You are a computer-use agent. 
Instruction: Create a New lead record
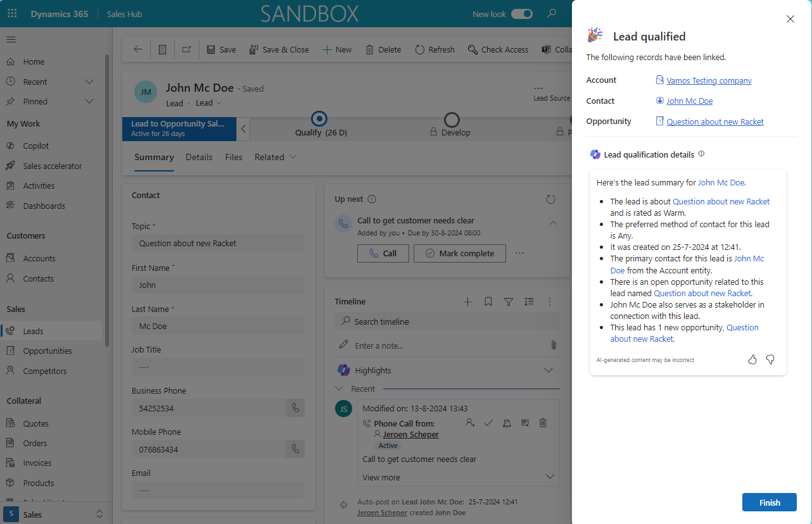coord(337,49)
